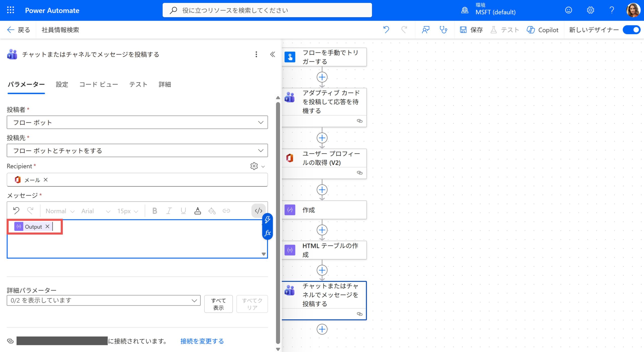Expand the 投稿先 dropdown

[x=137, y=151]
